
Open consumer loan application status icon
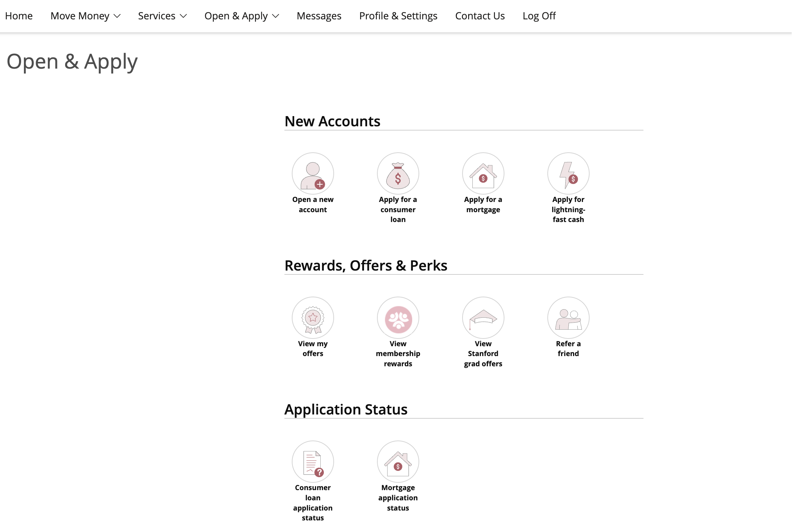[313, 462]
